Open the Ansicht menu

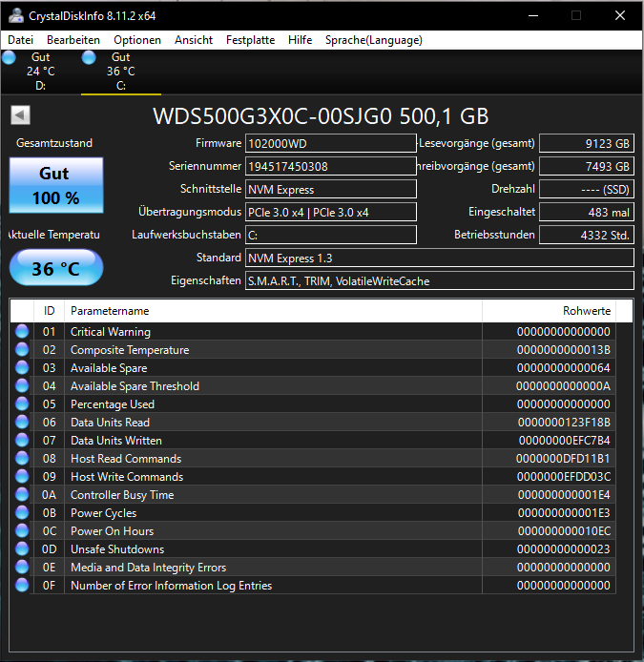pos(194,40)
